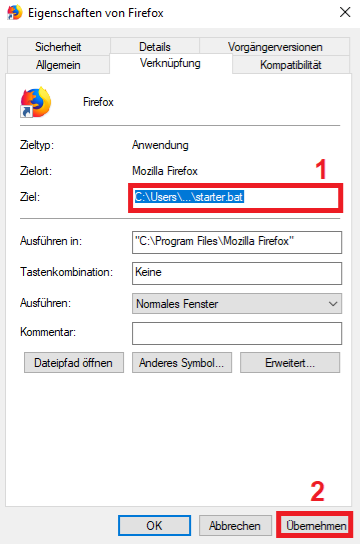The image size is (360, 544).
Task: Click the Firefox icon in the title bar
Action: coord(15,12)
